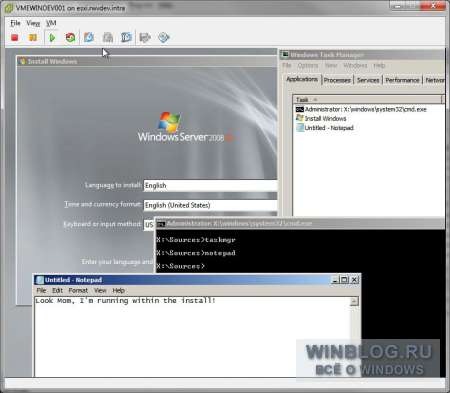Open the Keyboard or input method dropdown
Screen dimensions: 450x393
pyautogui.click(x=149, y=225)
